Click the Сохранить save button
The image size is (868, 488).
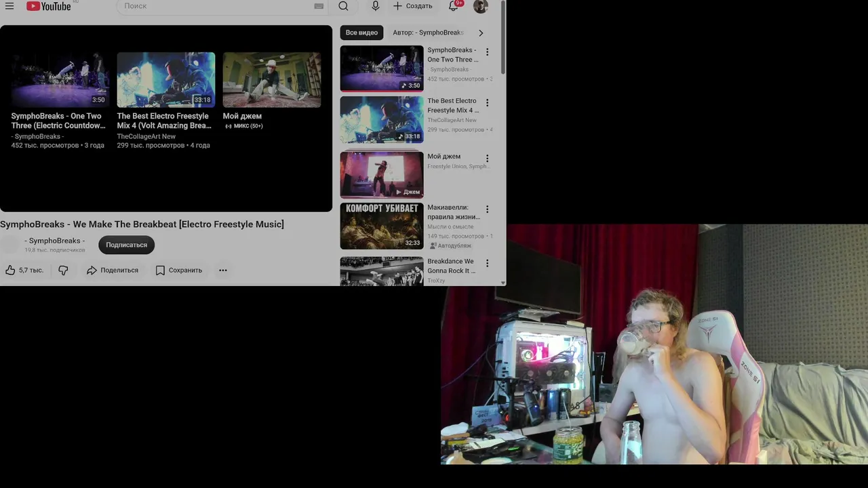(178, 270)
